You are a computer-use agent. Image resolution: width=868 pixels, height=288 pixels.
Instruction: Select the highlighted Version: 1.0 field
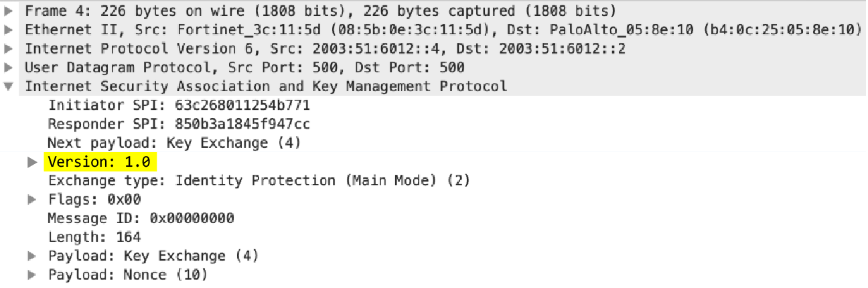[100, 161]
